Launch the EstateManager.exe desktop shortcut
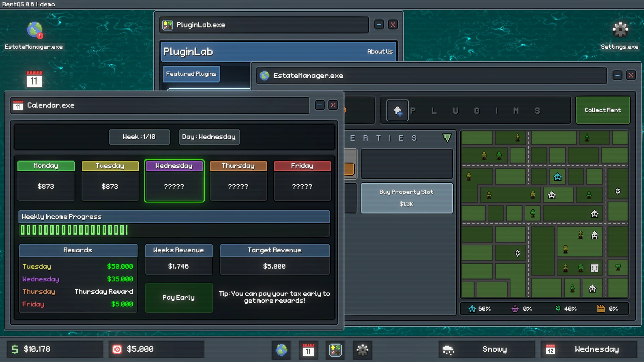 coord(34,30)
